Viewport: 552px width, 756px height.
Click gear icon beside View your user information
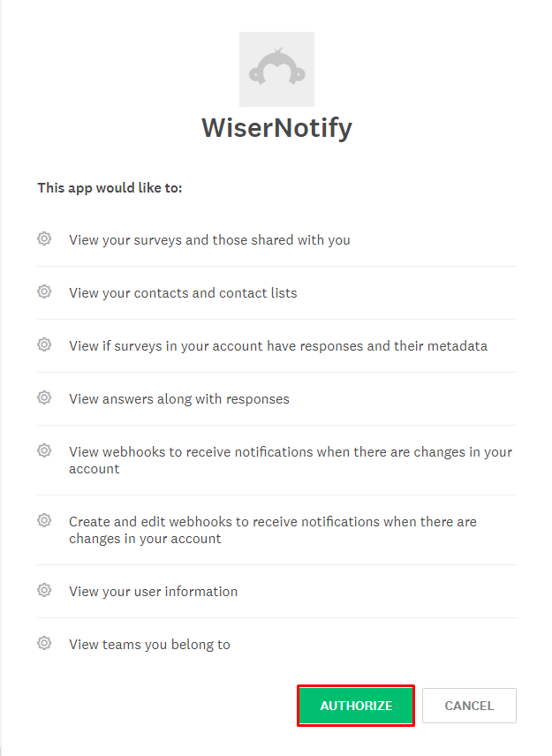[x=44, y=590]
